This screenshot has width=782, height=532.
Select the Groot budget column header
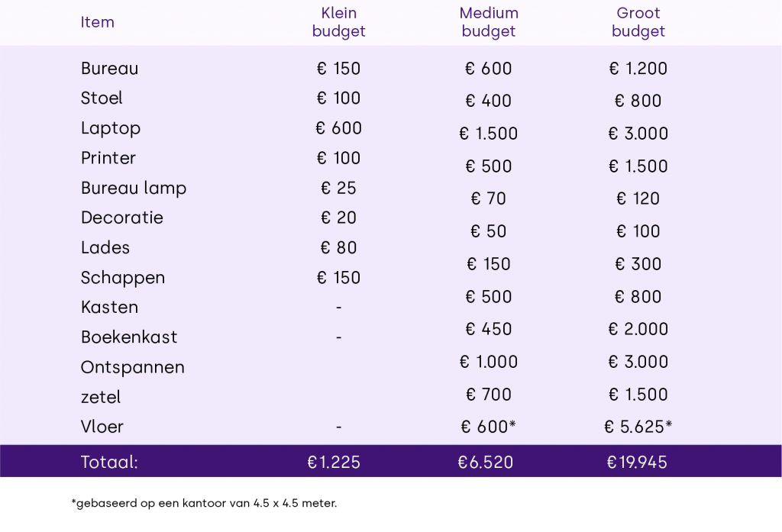638,22
